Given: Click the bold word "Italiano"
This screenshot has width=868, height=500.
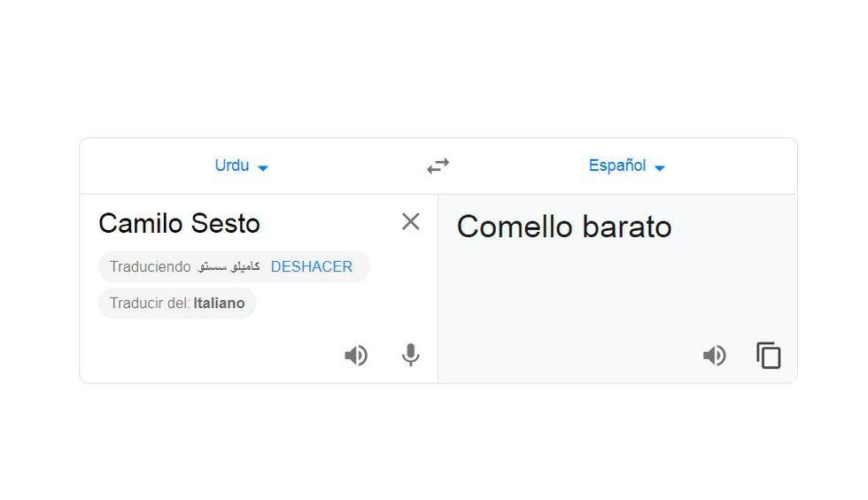Looking at the screenshot, I should (219, 304).
